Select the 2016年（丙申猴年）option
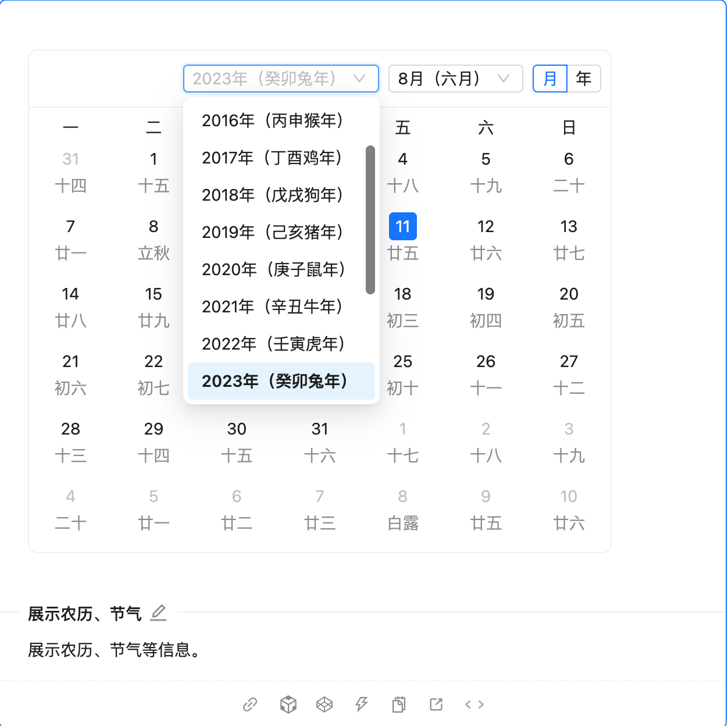The width and height of the screenshot is (728, 726). (x=272, y=120)
